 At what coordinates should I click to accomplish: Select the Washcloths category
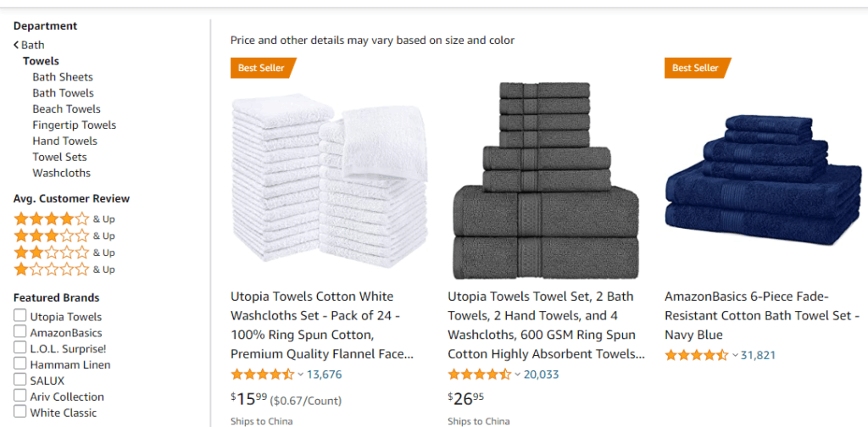(x=61, y=173)
